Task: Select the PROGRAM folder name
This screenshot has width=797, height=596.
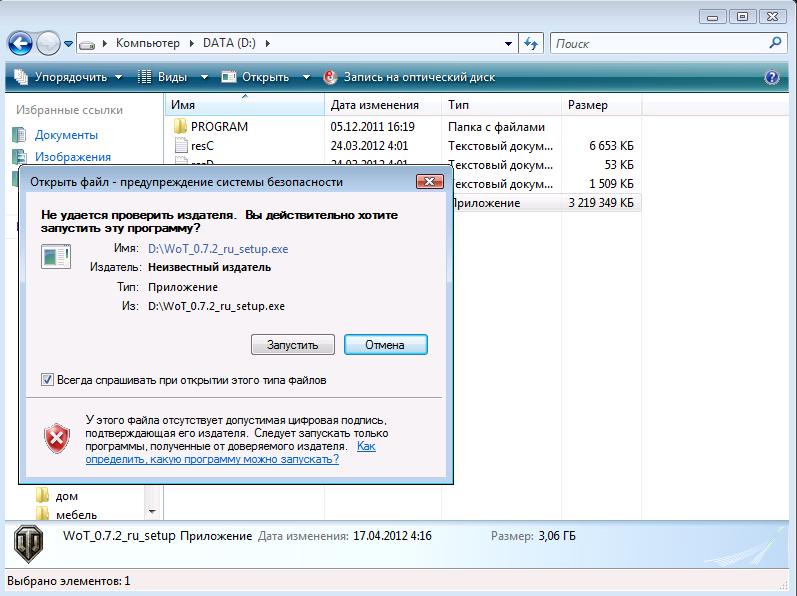Action: tap(220, 127)
